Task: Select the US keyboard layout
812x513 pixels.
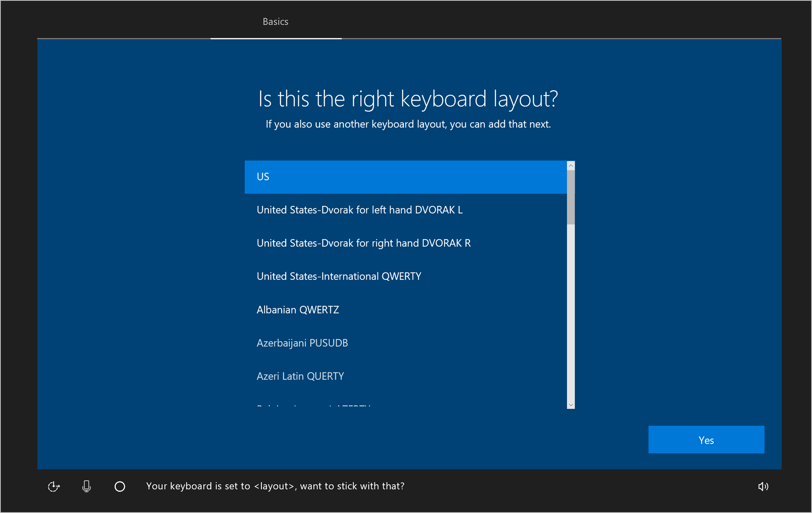Action: 406,177
